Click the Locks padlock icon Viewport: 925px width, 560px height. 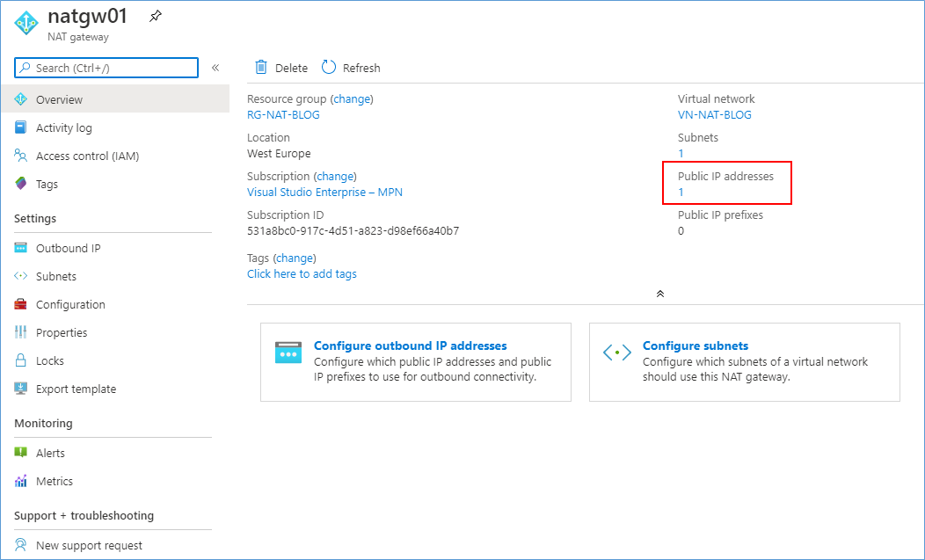pyautogui.click(x=20, y=360)
